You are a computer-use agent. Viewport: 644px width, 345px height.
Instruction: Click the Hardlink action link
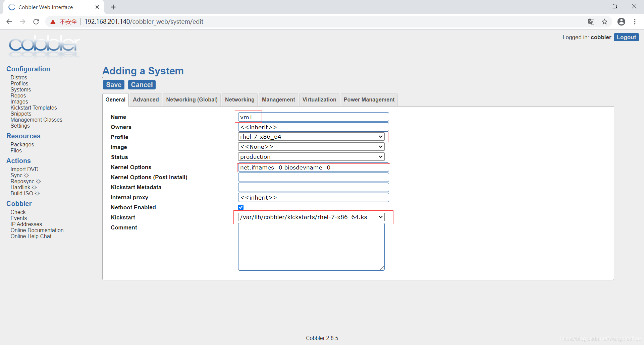click(20, 188)
